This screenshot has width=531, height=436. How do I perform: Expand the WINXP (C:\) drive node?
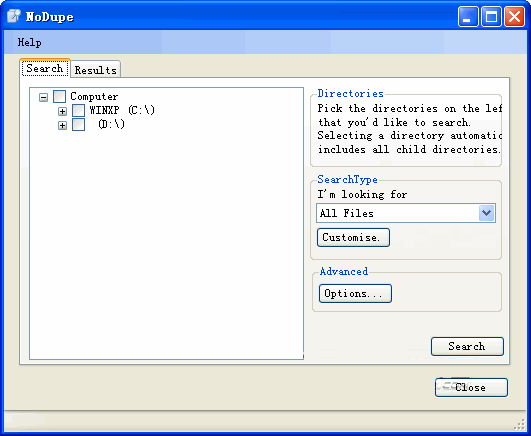pyautogui.click(x=62, y=111)
